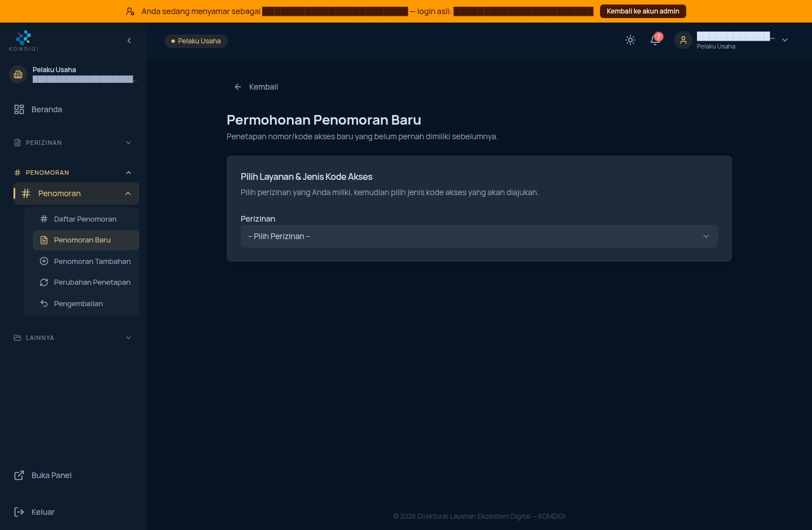This screenshot has height=530, width=812.
Task: Open the Pilih Perizinan dropdown
Action: point(479,236)
